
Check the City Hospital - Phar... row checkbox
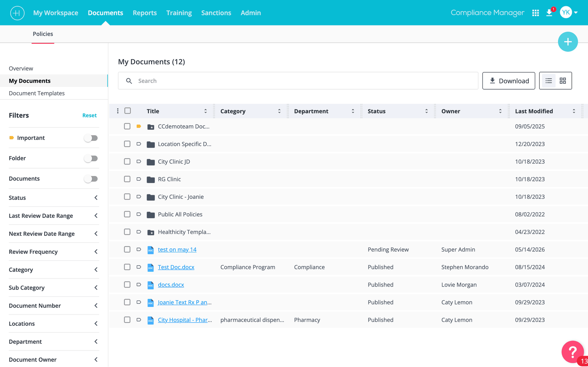point(127,320)
